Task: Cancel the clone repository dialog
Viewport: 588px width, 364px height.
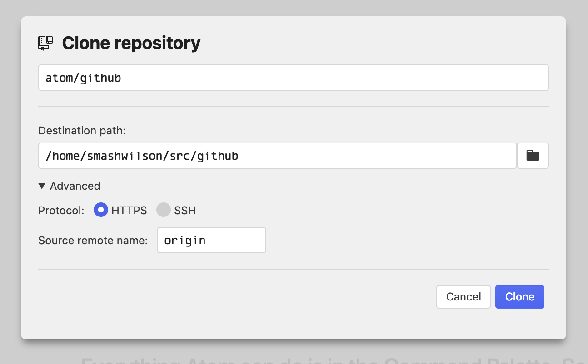Action: tap(463, 296)
